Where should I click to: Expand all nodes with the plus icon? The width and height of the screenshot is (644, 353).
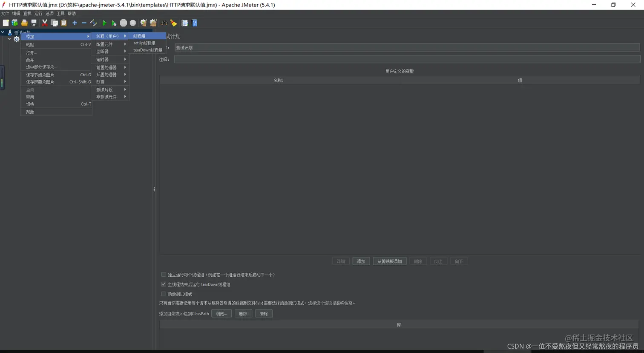pos(75,23)
